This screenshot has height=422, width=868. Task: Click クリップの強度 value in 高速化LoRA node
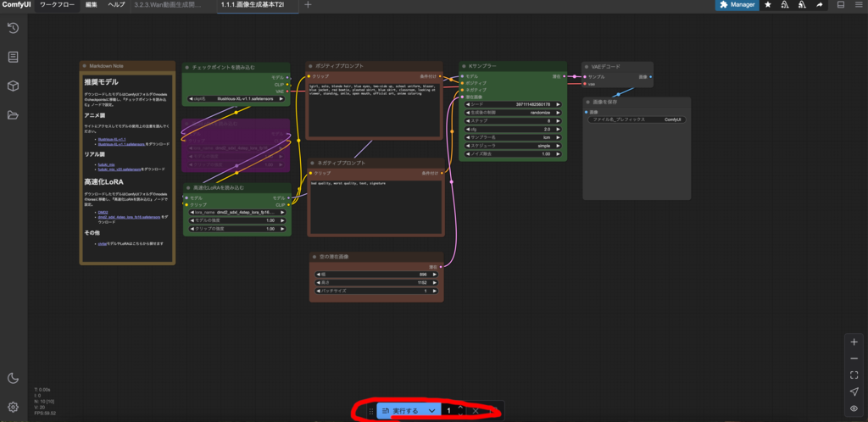tap(236, 229)
